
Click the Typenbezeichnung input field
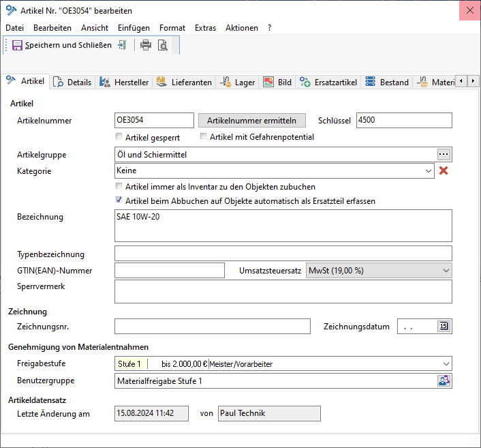point(283,254)
